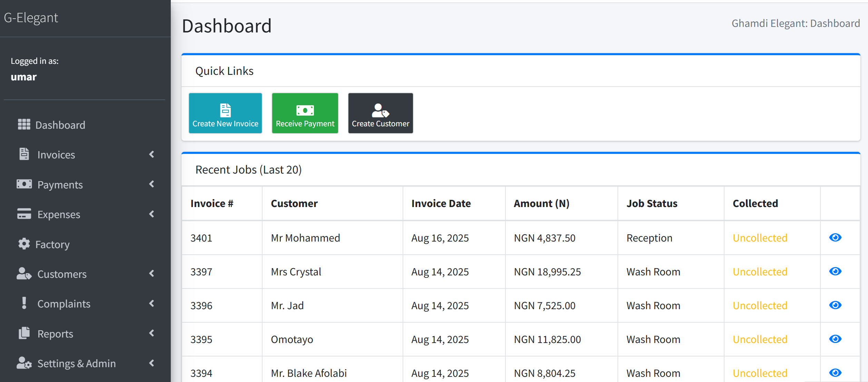Click the Customers user-tag icon in sidebar
868x382 pixels.
pos(24,273)
